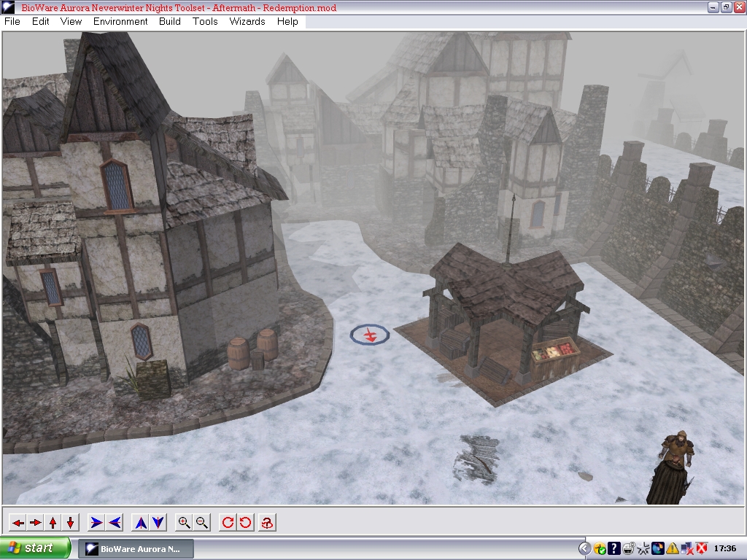Select BioWare Aurora taskbar button

(x=136, y=548)
